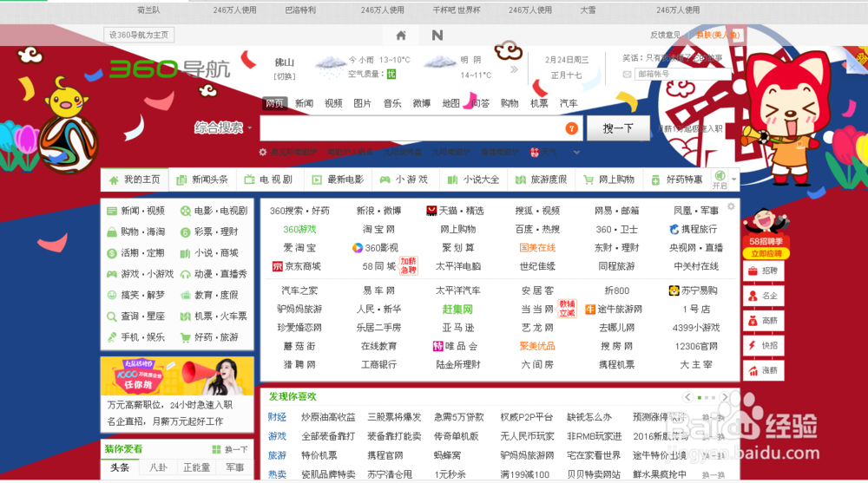868x483 pixels.
Task: Click the weather forecast forward arrows
Action: [x=514, y=69]
